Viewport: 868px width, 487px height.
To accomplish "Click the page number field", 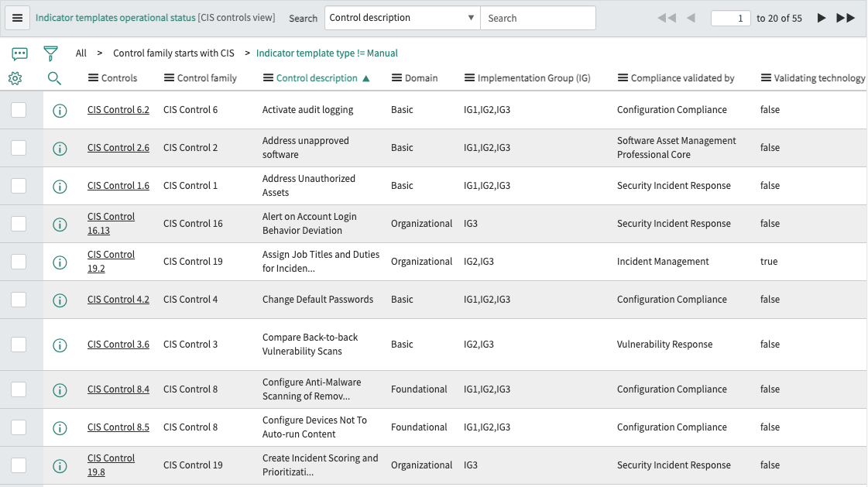I will (730, 19).
